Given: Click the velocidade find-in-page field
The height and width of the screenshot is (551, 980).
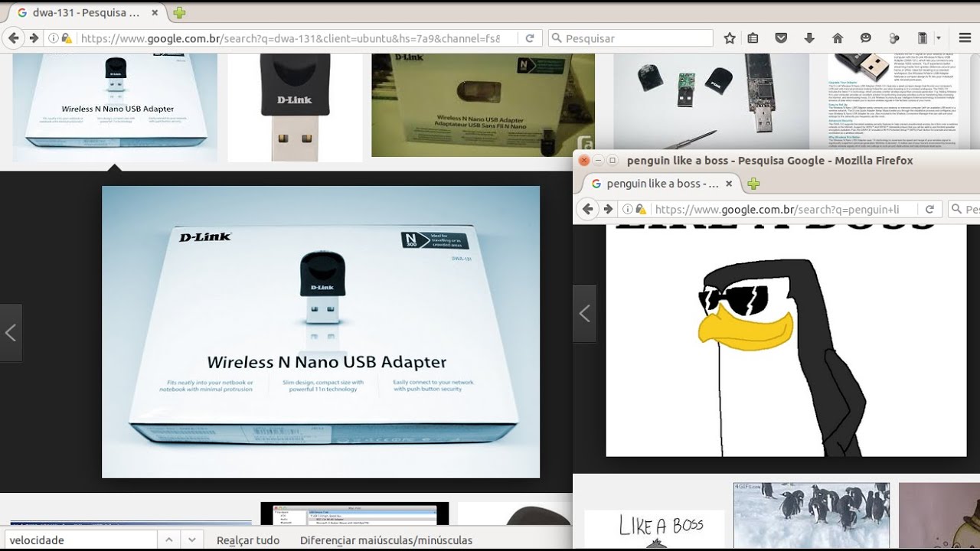Looking at the screenshot, I should tap(80, 540).
